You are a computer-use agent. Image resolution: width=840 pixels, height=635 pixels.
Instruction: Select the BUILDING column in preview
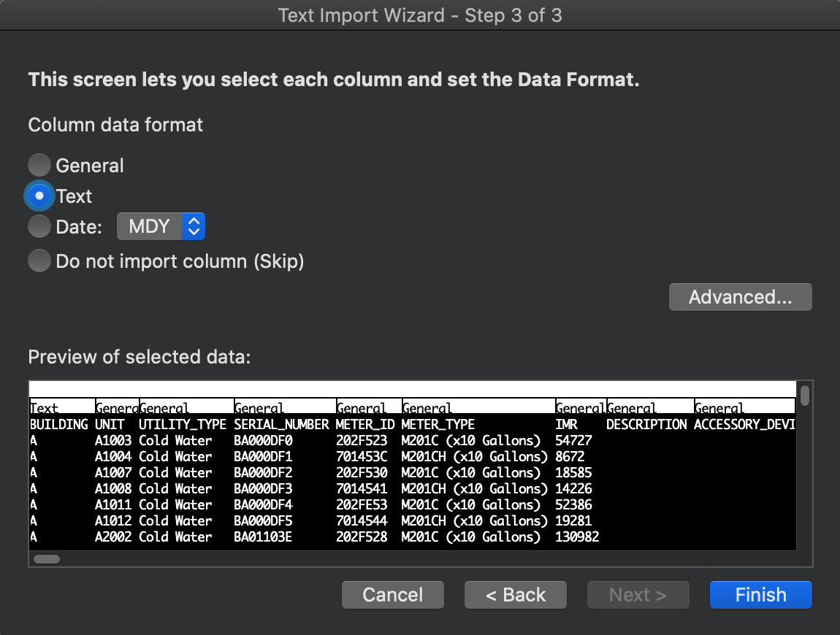[59, 425]
